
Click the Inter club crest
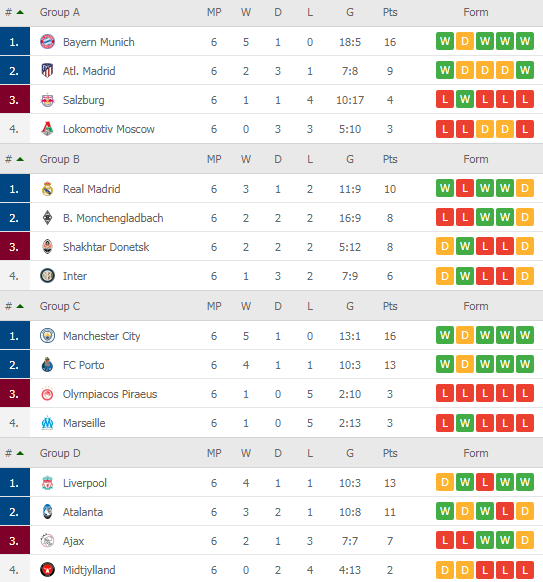click(48, 276)
